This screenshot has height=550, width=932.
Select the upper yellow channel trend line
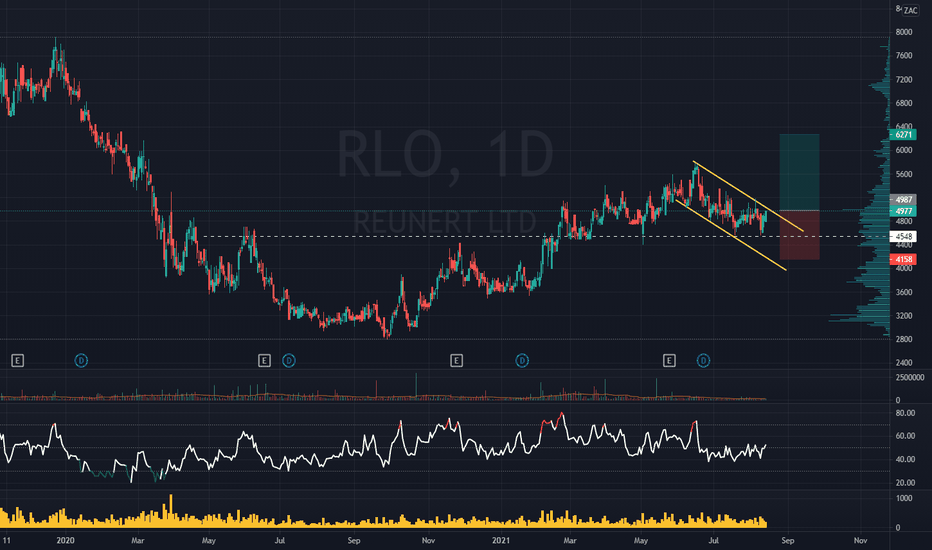(x=748, y=196)
